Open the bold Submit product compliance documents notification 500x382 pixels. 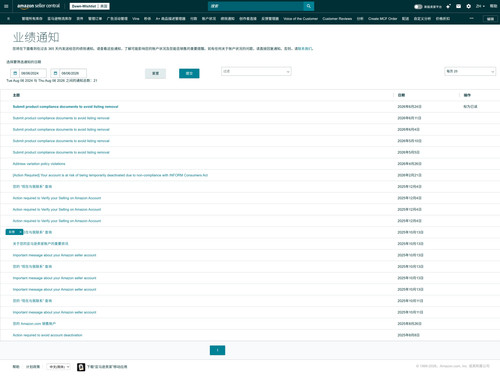[65, 107]
